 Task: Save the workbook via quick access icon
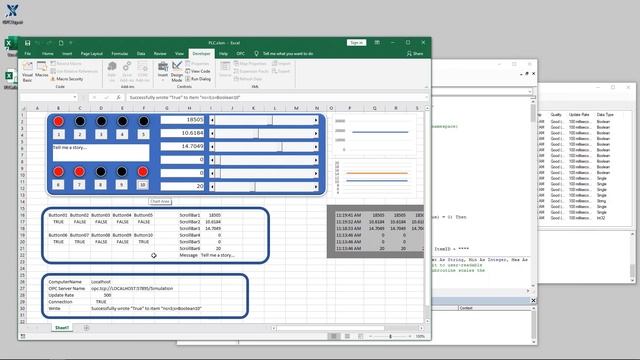27,43
